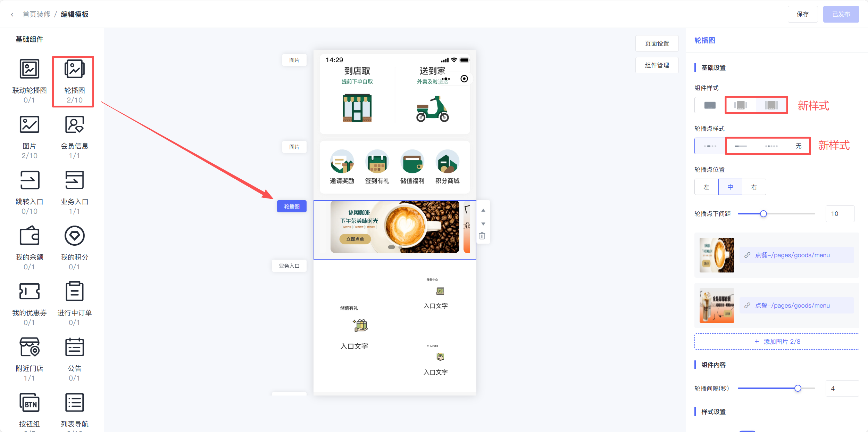Go back using the breadcrumb chevron
Image resolution: width=868 pixels, height=432 pixels.
click(x=12, y=14)
